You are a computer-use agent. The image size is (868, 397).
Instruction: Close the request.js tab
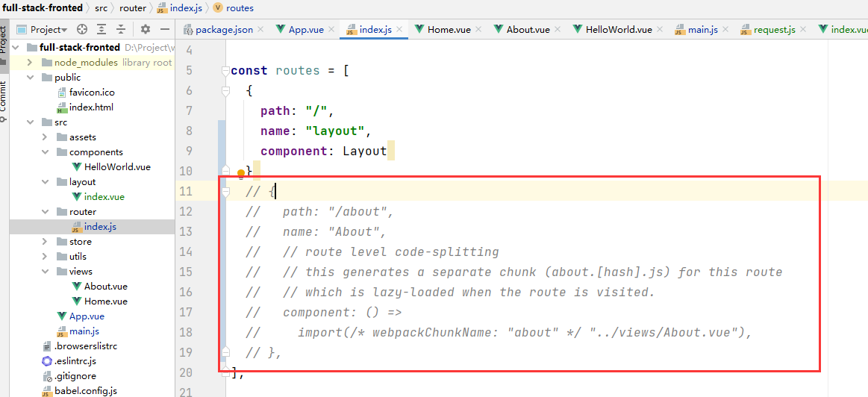click(802, 29)
